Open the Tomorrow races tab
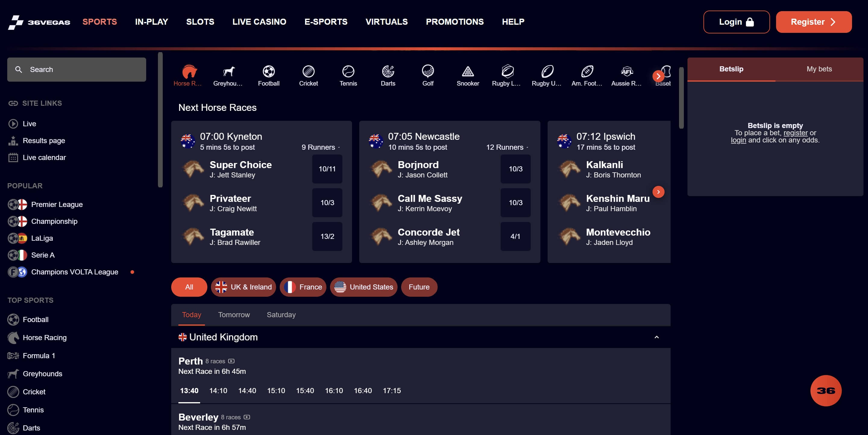868x435 pixels. coord(234,315)
